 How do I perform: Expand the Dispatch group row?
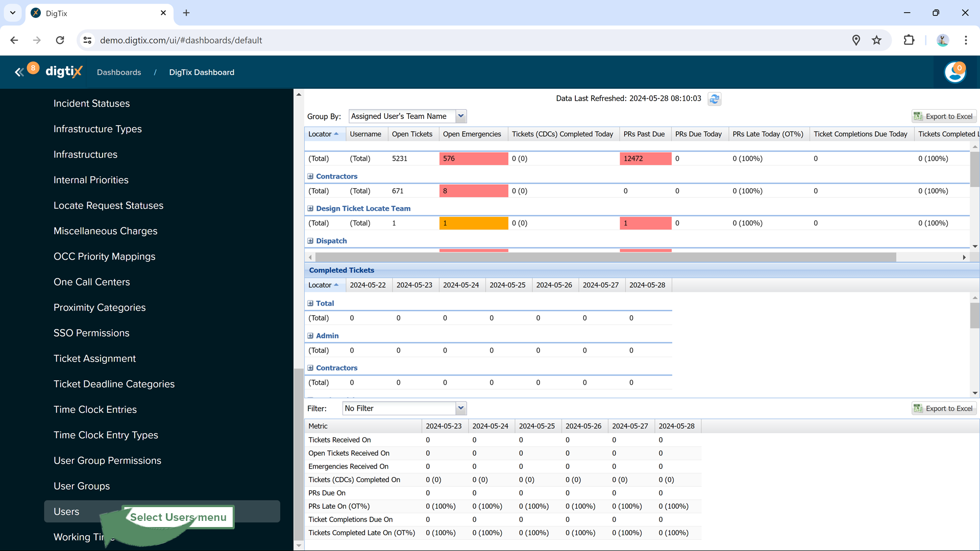310,241
